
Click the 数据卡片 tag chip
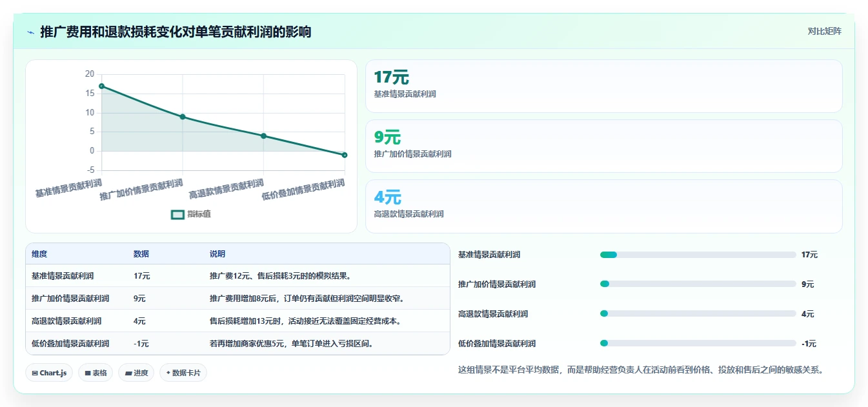click(x=183, y=373)
